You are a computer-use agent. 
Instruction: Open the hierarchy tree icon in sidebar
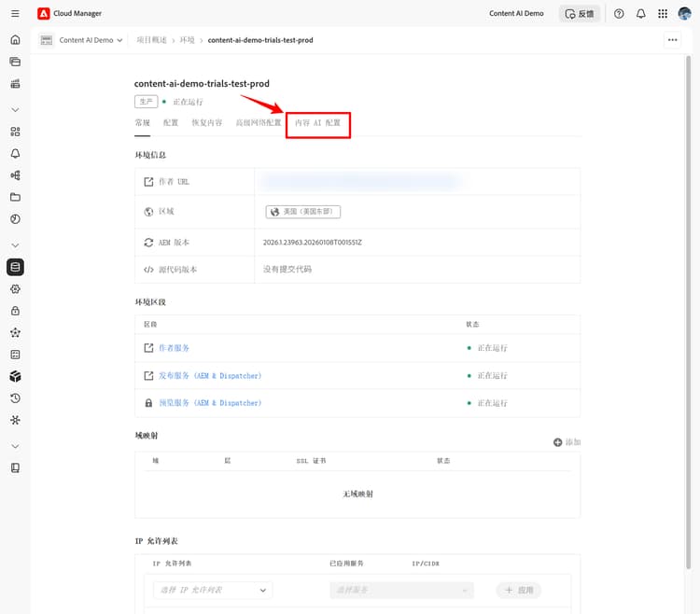15,175
